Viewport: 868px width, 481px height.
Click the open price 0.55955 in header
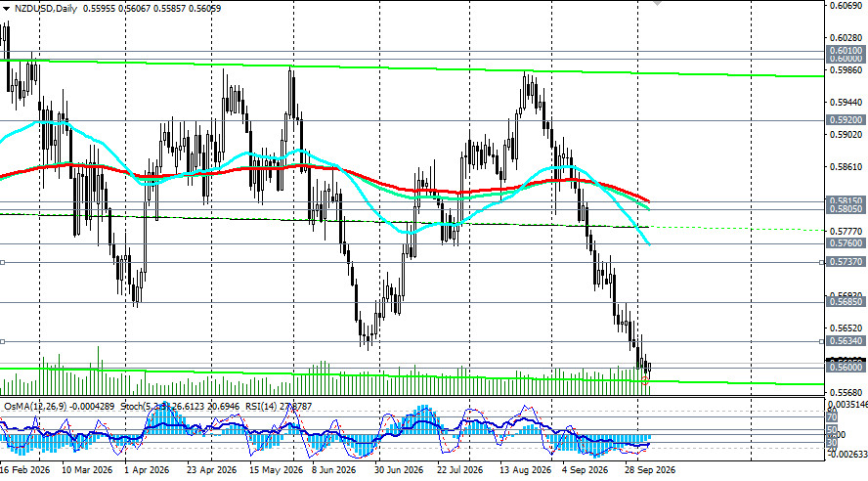100,8
